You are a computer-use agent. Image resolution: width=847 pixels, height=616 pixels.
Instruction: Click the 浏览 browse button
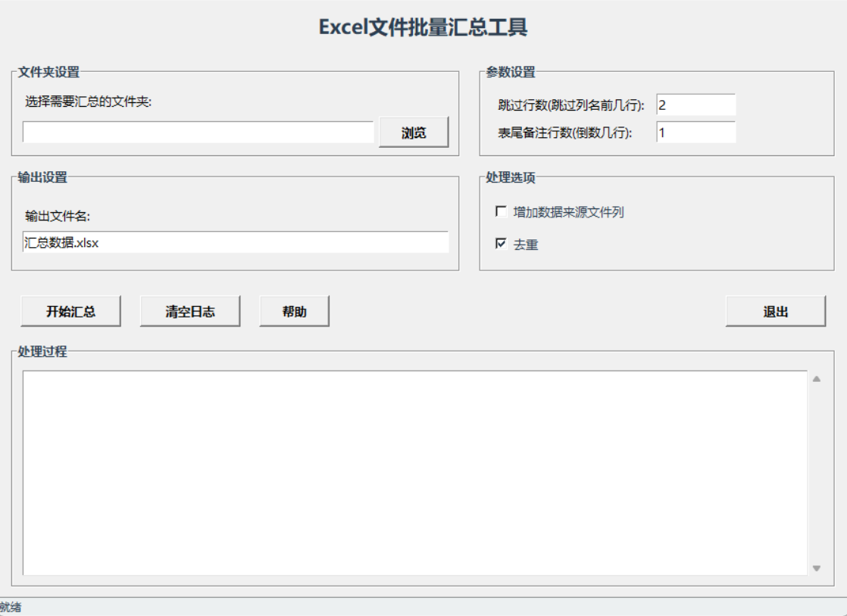(x=414, y=133)
